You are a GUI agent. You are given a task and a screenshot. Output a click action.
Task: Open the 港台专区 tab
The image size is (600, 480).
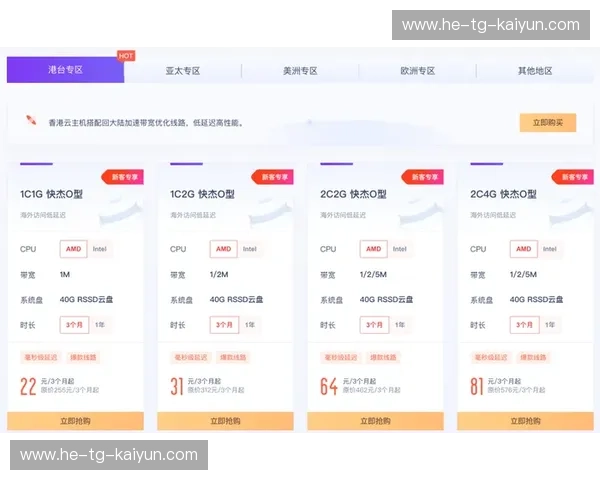pos(65,70)
